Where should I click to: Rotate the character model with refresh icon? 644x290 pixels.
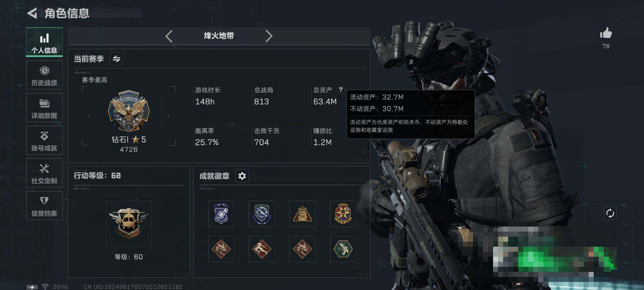click(610, 213)
